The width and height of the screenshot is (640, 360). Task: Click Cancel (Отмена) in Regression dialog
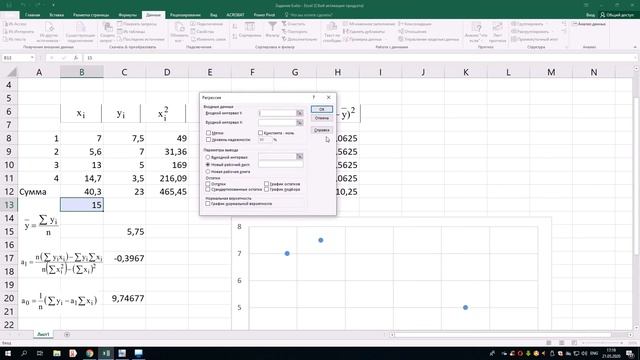click(x=322, y=118)
